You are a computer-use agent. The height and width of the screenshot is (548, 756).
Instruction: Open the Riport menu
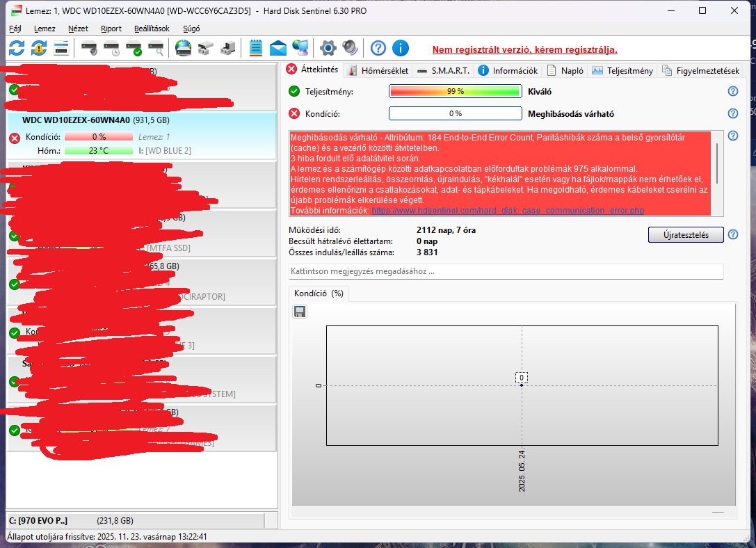point(111,29)
